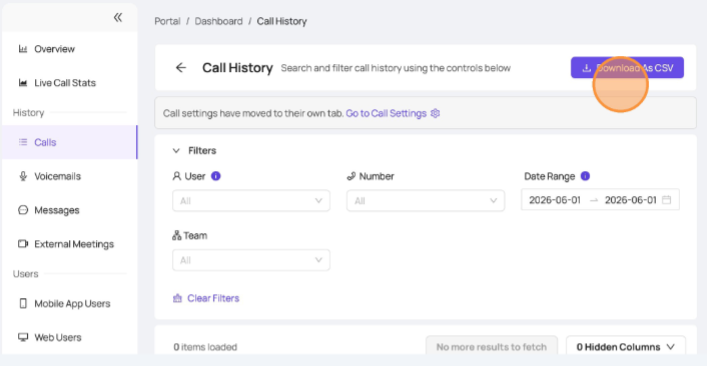This screenshot has height=366, width=707.
Task: Click the 0 items loaded text
Action: (x=205, y=347)
